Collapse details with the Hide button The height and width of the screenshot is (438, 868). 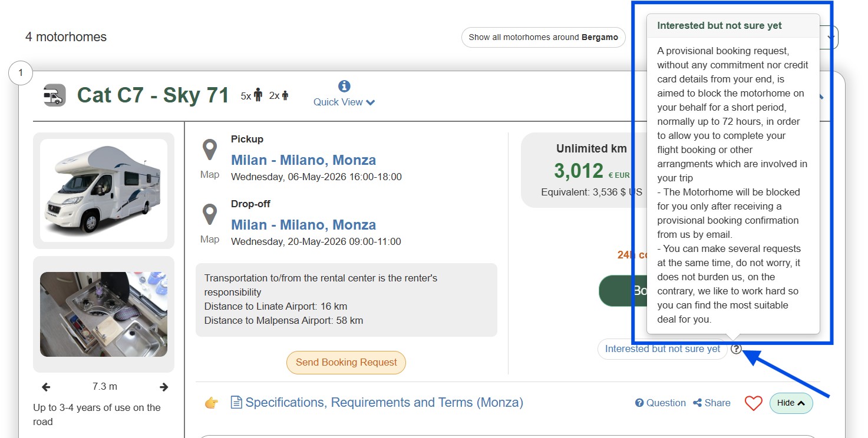[791, 403]
